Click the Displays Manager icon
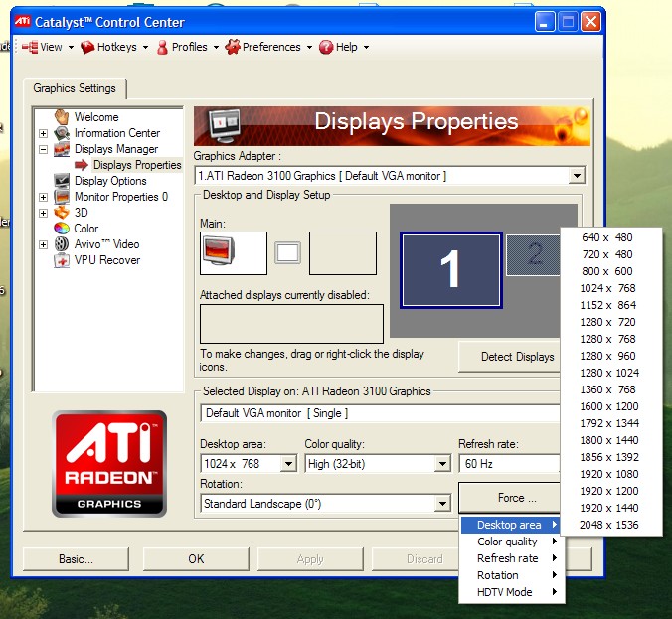Image resolution: width=672 pixels, height=619 pixels. pos(62,149)
